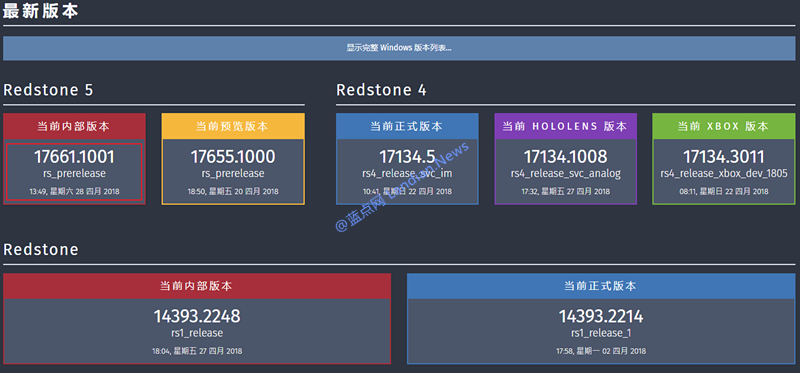The width and height of the screenshot is (800, 373).
Task: Click the Redstone 4 当前正式版本 header
Action: pos(407,126)
